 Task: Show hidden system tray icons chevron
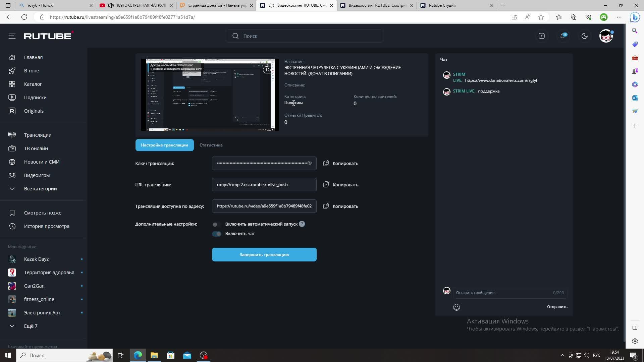pyautogui.click(x=562, y=355)
